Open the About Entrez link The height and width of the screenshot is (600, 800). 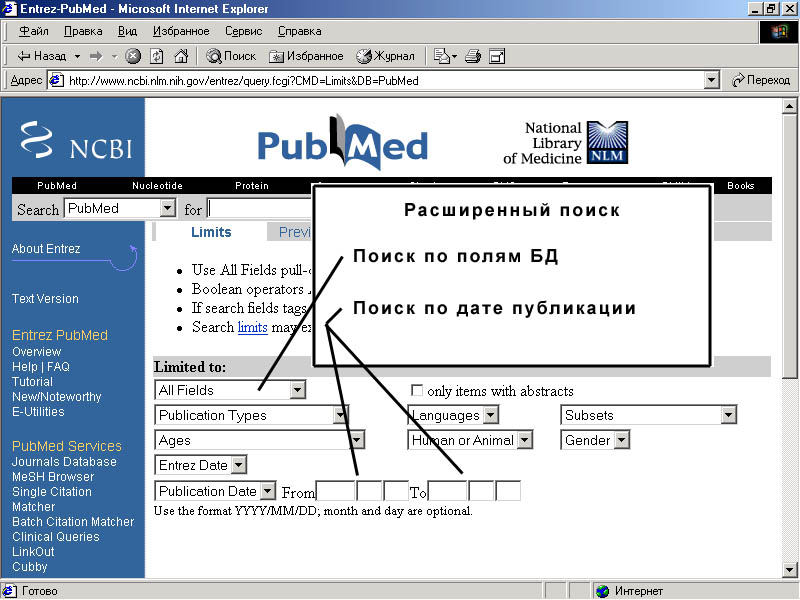[x=46, y=248]
